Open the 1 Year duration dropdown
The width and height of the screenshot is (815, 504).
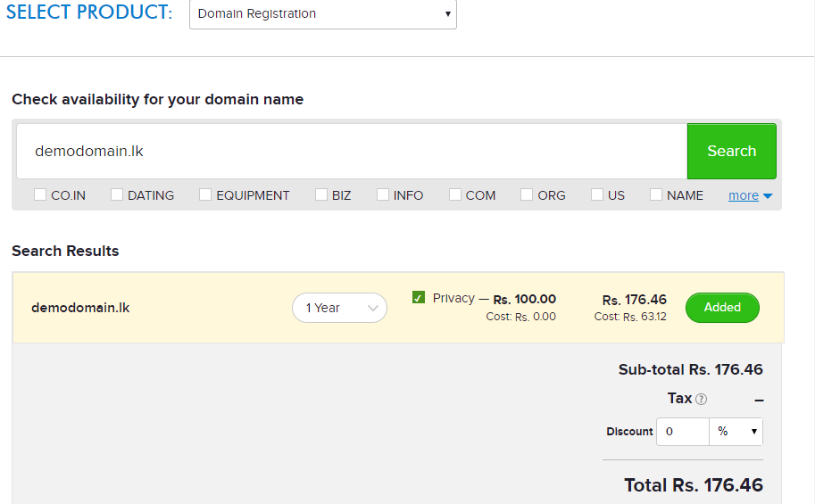click(x=339, y=308)
